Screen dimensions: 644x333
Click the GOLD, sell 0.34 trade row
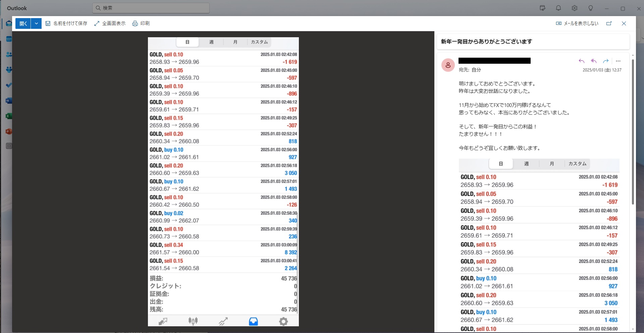click(x=223, y=249)
